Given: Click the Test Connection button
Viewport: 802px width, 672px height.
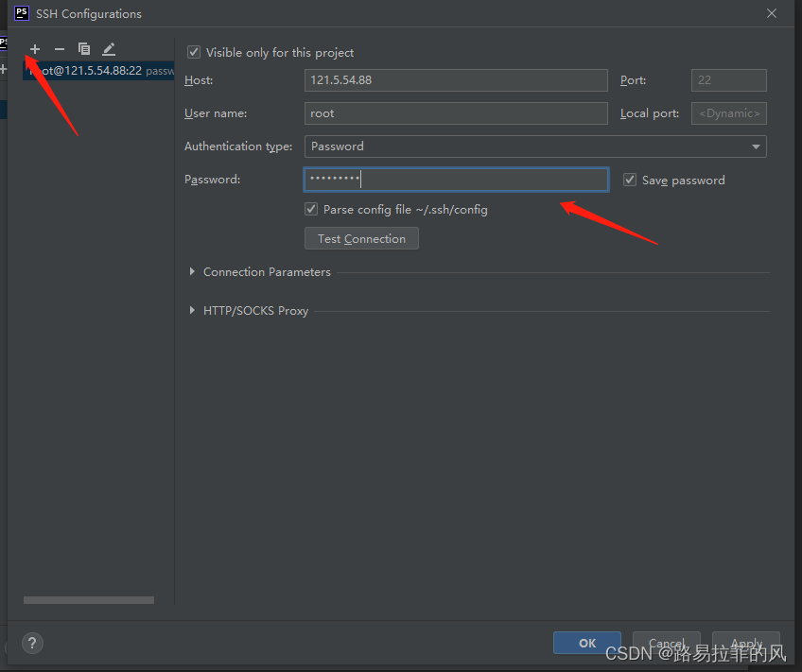Looking at the screenshot, I should [361, 238].
